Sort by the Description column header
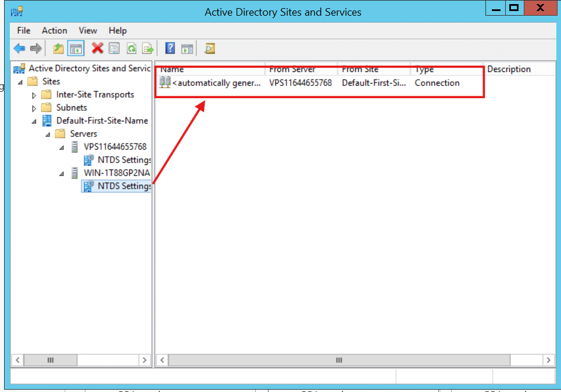Viewport: 561px width, 392px height. click(520, 69)
